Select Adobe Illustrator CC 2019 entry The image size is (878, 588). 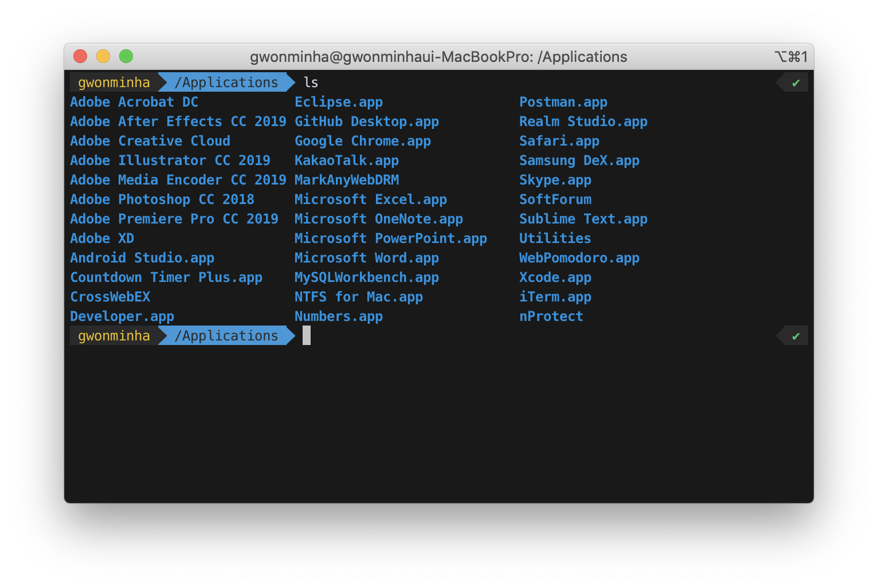[x=170, y=160]
